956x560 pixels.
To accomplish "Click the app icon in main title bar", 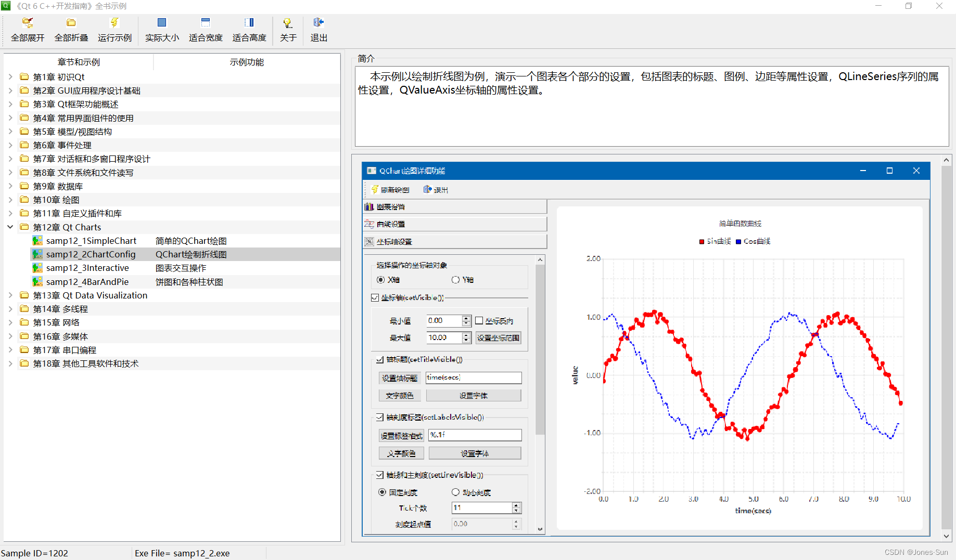I will tap(6, 6).
